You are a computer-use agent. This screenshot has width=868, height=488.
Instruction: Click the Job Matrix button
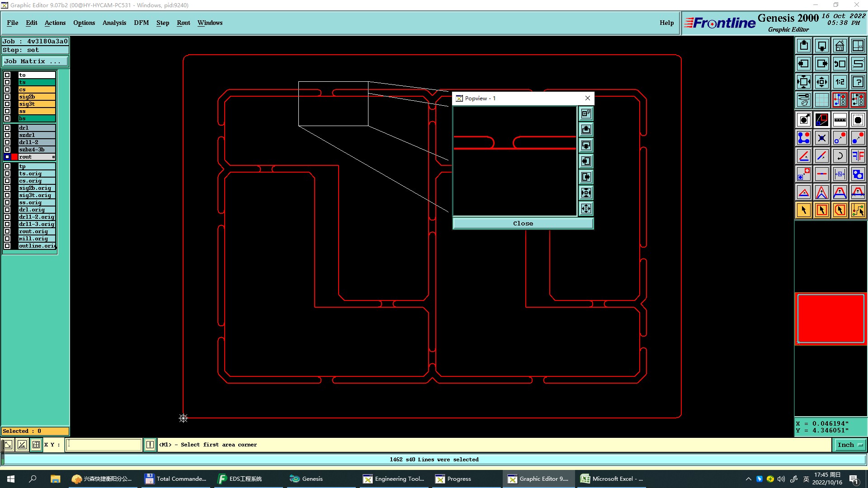tap(35, 61)
